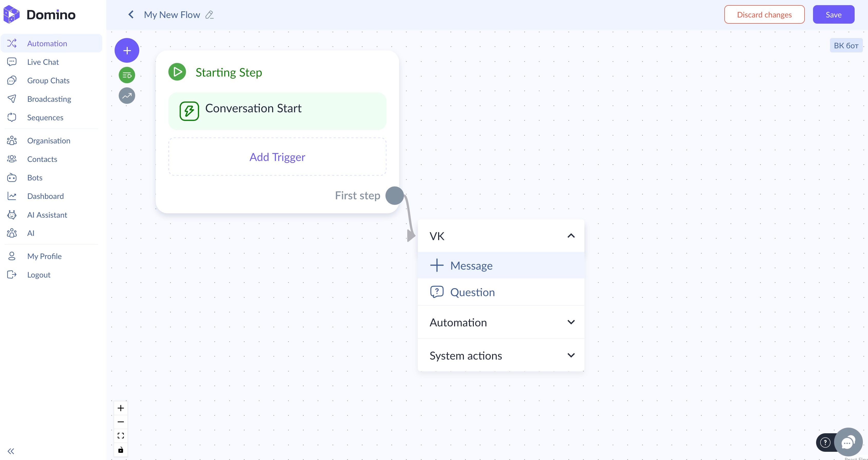Open the live chat support bubble
868x460 pixels.
848,442
